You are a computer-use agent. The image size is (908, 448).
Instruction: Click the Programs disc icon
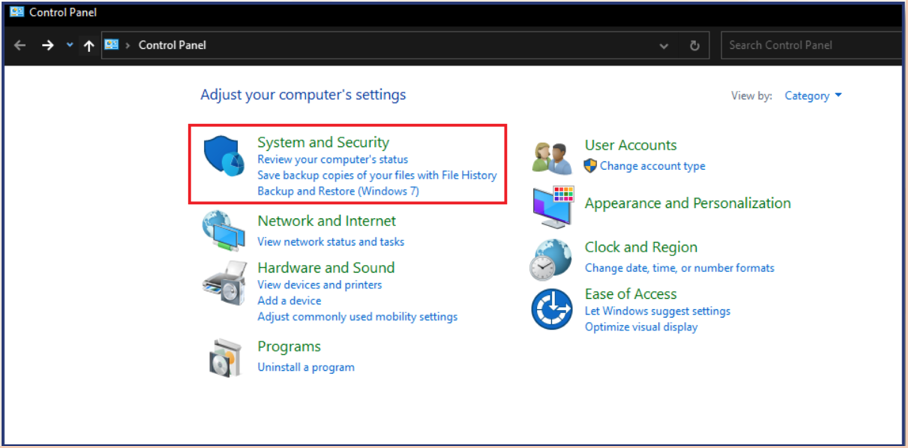tap(224, 357)
